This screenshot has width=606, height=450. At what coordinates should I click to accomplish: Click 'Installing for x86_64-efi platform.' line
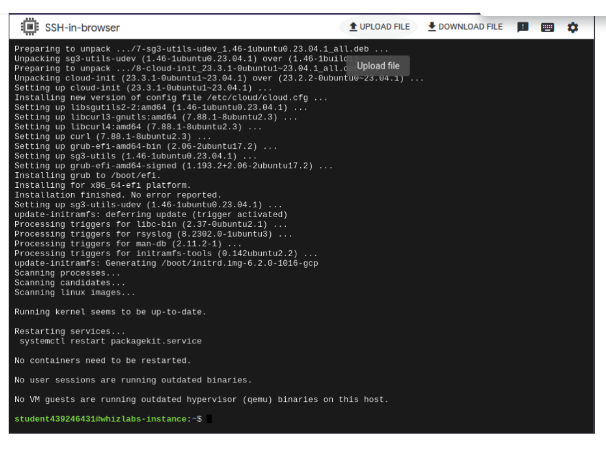pyautogui.click(x=102, y=185)
